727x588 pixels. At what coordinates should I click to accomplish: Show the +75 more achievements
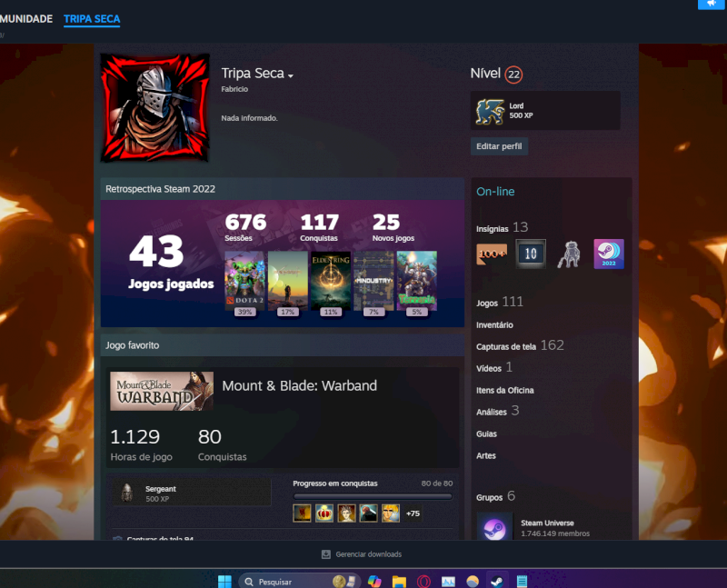pyautogui.click(x=413, y=513)
